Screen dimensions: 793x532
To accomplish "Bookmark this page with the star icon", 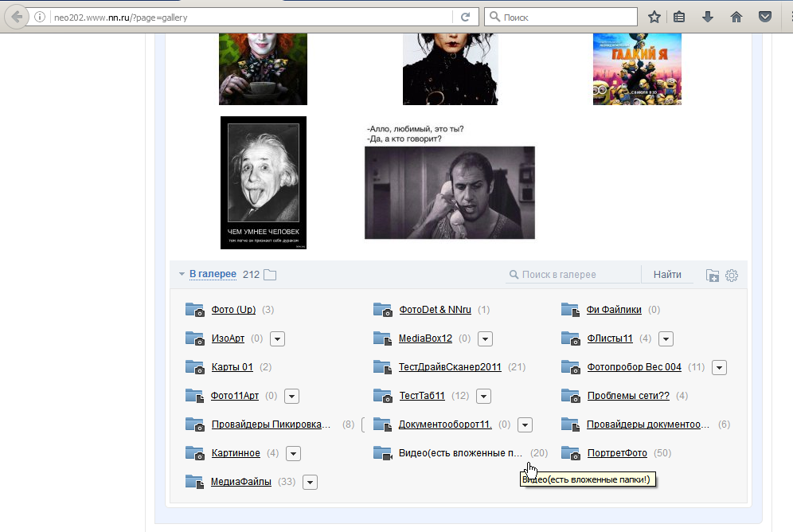I will pyautogui.click(x=654, y=18).
